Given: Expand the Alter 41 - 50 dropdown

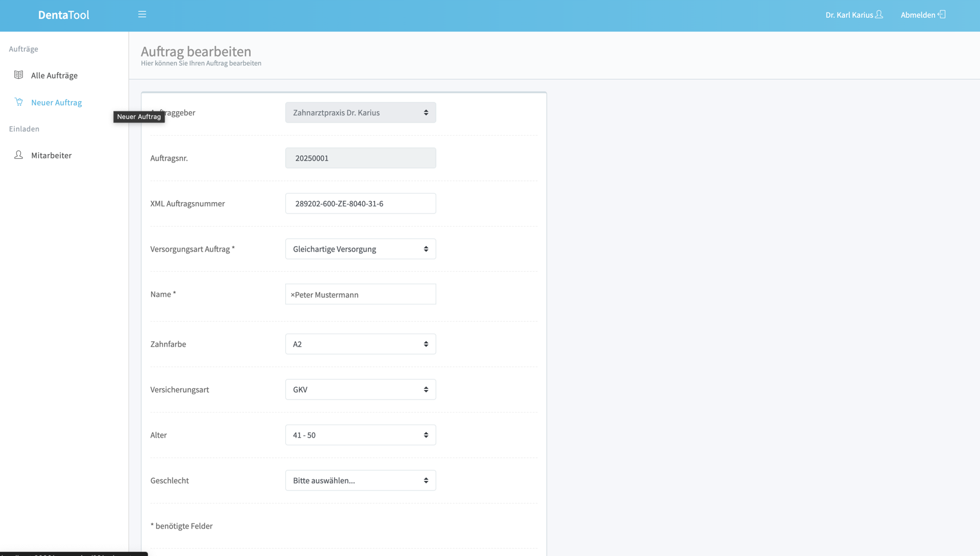Looking at the screenshot, I should point(360,435).
